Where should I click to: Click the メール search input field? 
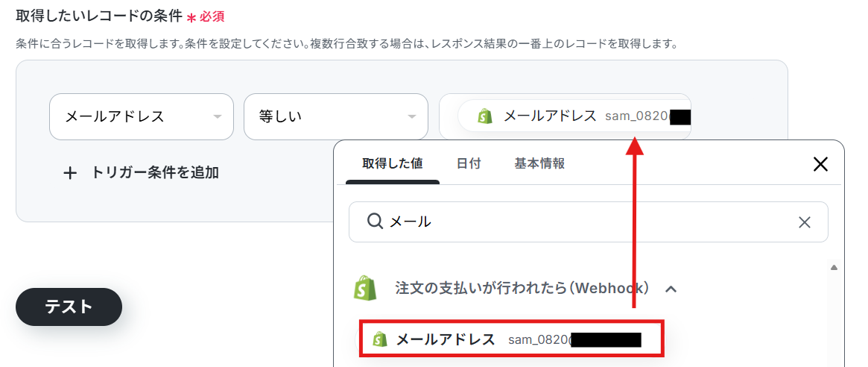[589, 222]
